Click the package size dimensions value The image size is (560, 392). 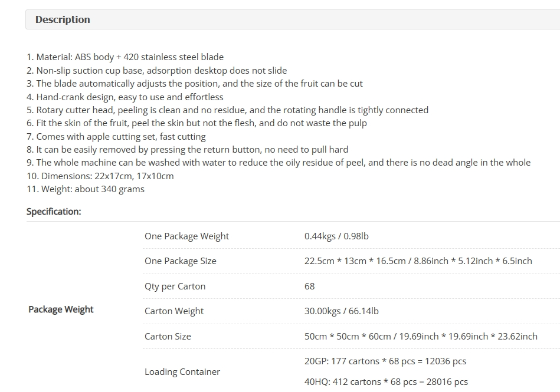(418, 261)
